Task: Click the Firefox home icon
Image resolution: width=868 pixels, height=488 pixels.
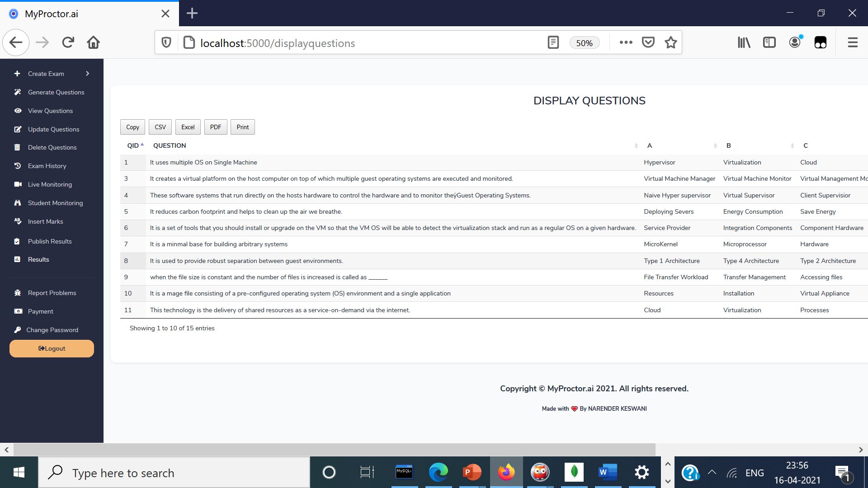Action: click(93, 42)
